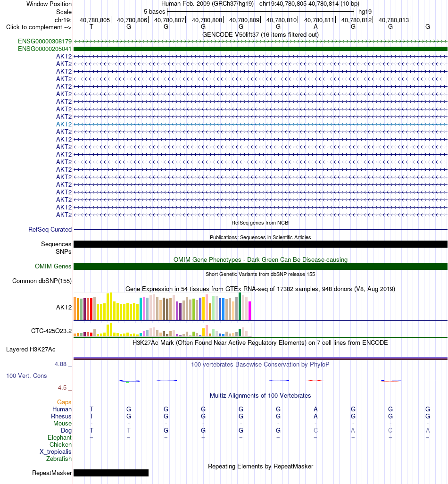Click the 'RepeatMasker' track label
This screenshot has width=448, height=484.
(x=52, y=473)
